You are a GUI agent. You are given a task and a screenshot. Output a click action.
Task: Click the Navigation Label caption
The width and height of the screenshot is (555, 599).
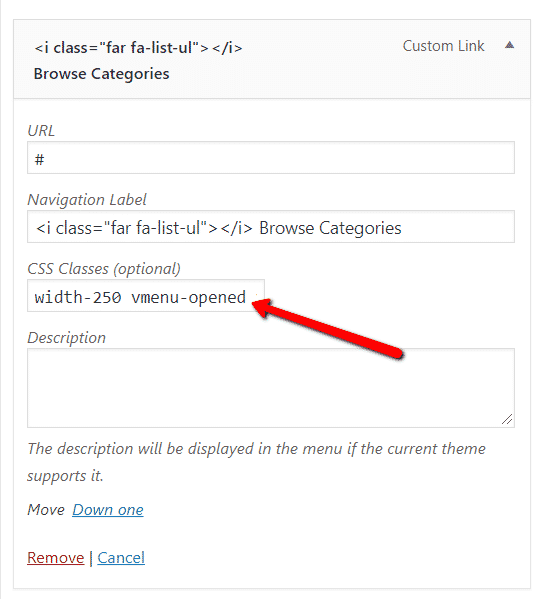pyautogui.click(x=87, y=200)
